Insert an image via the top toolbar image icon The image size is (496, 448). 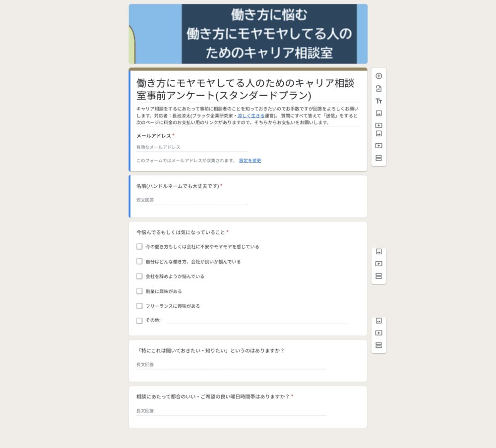click(x=378, y=112)
